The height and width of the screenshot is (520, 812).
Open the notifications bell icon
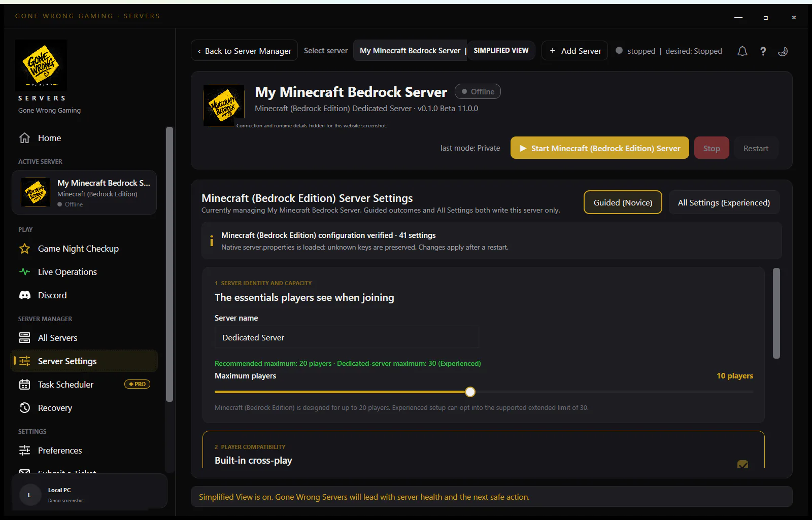point(742,51)
